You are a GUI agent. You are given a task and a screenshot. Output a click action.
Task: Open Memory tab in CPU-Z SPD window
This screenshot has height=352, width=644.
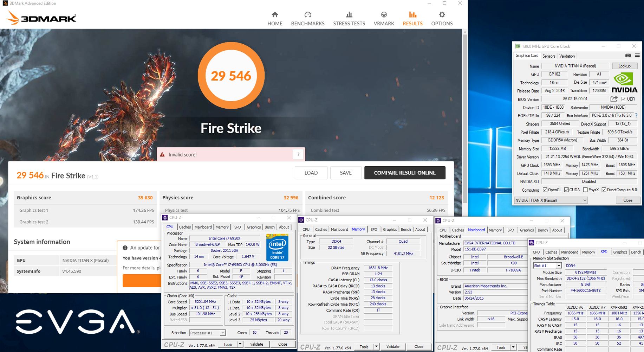(x=588, y=252)
